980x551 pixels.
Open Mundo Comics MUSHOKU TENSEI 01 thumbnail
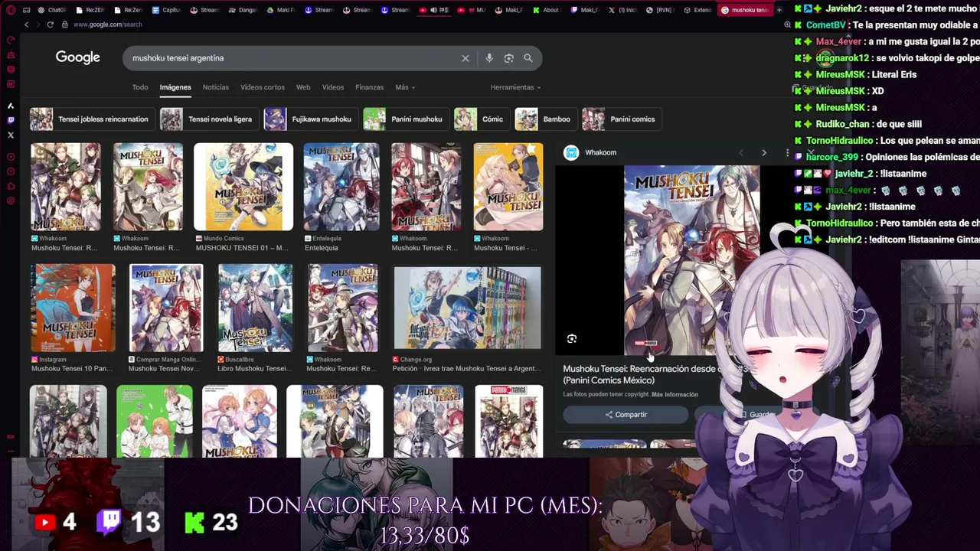point(243,187)
